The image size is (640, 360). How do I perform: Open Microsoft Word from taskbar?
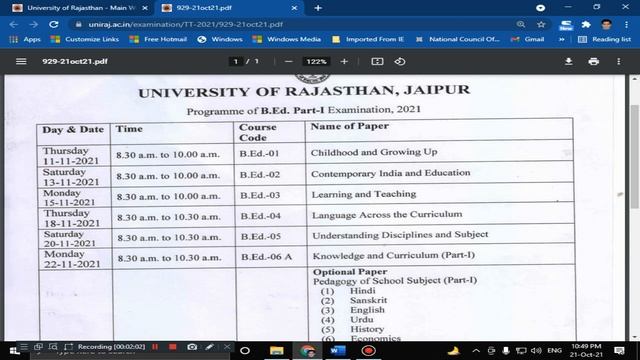(338, 351)
